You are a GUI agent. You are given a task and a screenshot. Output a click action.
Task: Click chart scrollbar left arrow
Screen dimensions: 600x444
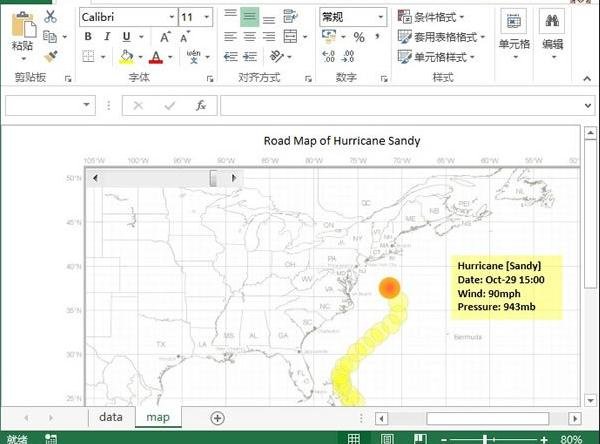(x=96, y=178)
